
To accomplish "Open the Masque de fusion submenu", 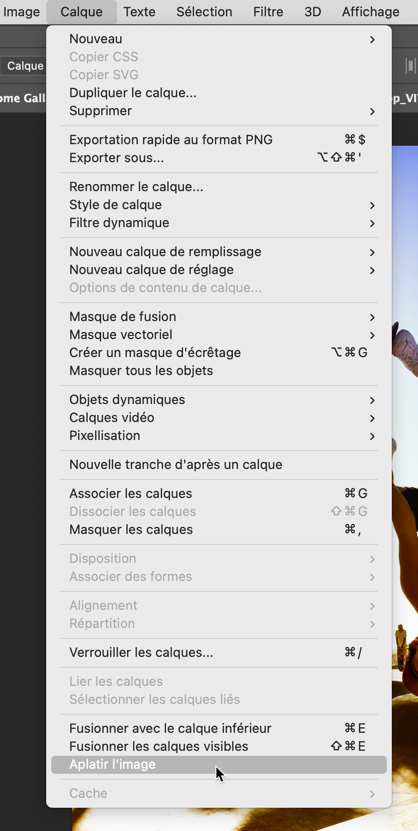I will click(219, 316).
